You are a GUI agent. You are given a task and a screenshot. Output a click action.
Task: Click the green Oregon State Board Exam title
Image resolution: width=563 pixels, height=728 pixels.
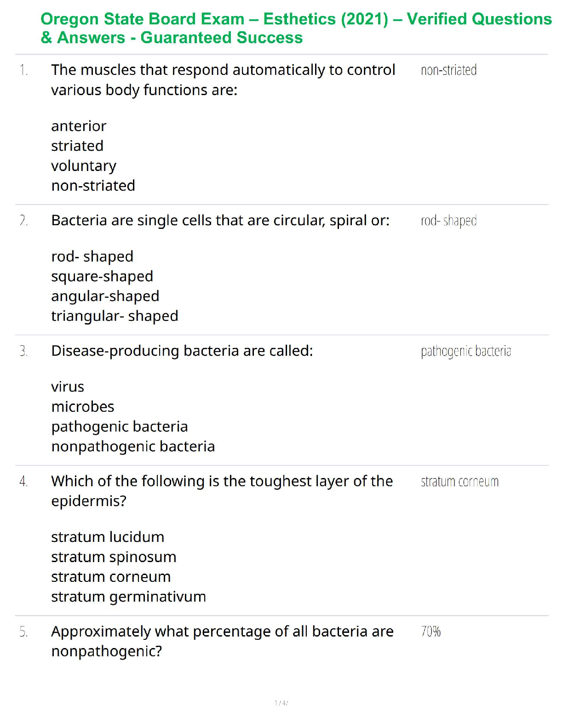tap(296, 28)
